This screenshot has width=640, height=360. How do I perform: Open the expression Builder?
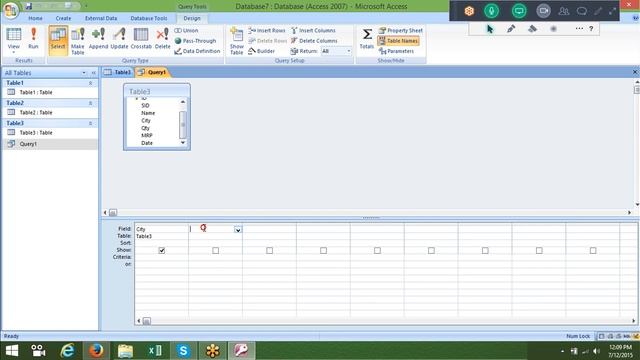pos(261,51)
